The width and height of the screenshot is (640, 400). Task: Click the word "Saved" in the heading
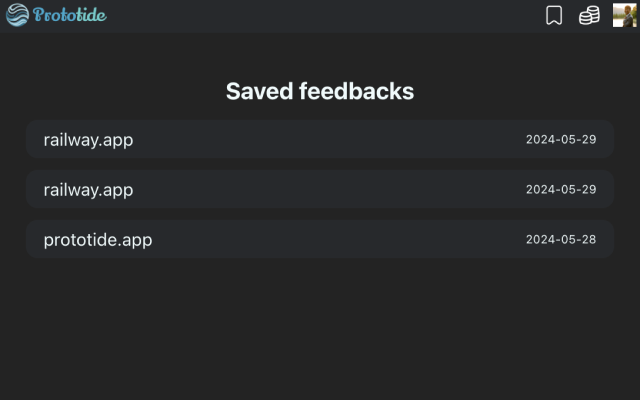(x=259, y=91)
